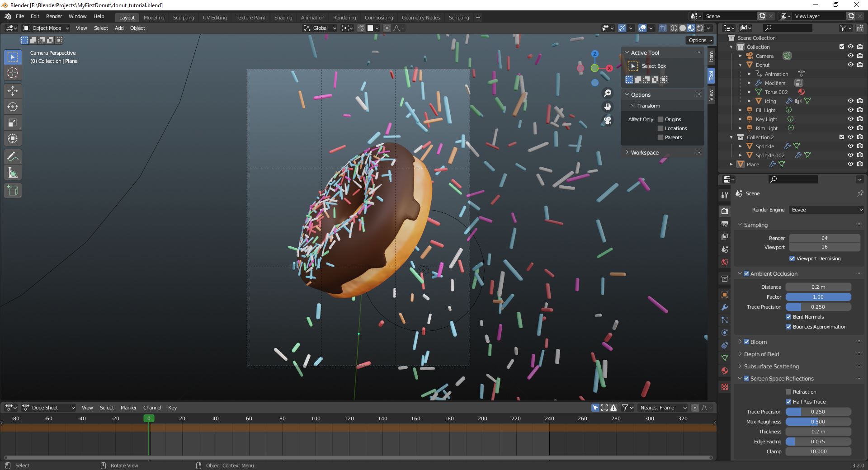Open the Object Mode dropdown
868x470 pixels.
[46, 28]
